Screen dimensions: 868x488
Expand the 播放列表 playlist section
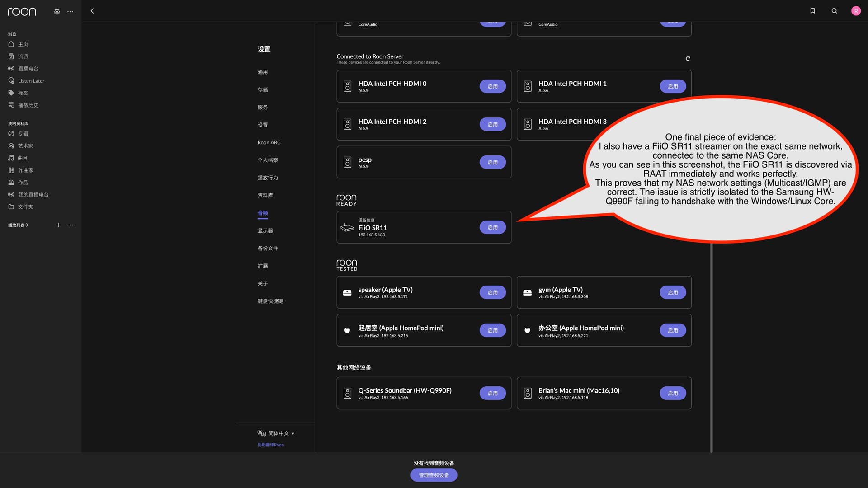[x=18, y=225]
